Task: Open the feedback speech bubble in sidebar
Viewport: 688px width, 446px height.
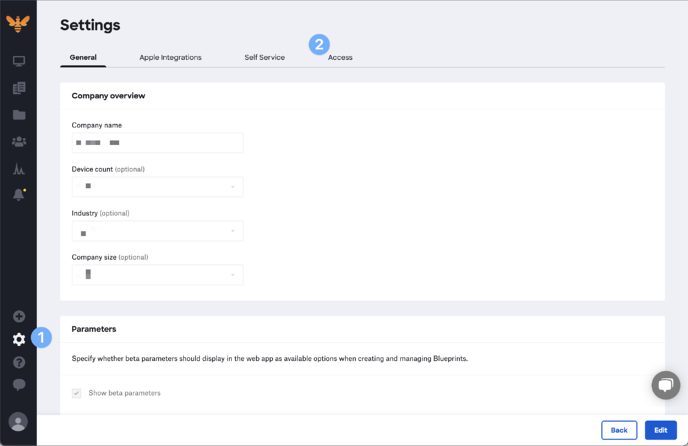Action: [19, 385]
